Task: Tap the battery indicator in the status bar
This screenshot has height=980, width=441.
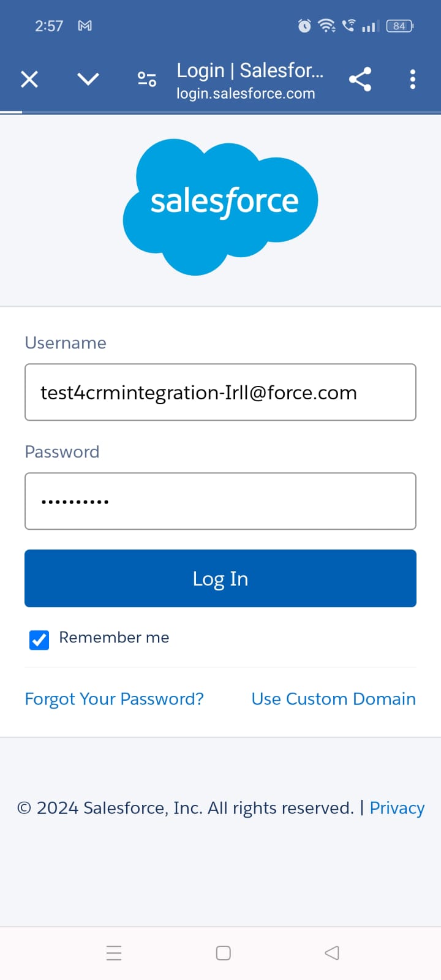Action: click(400, 26)
